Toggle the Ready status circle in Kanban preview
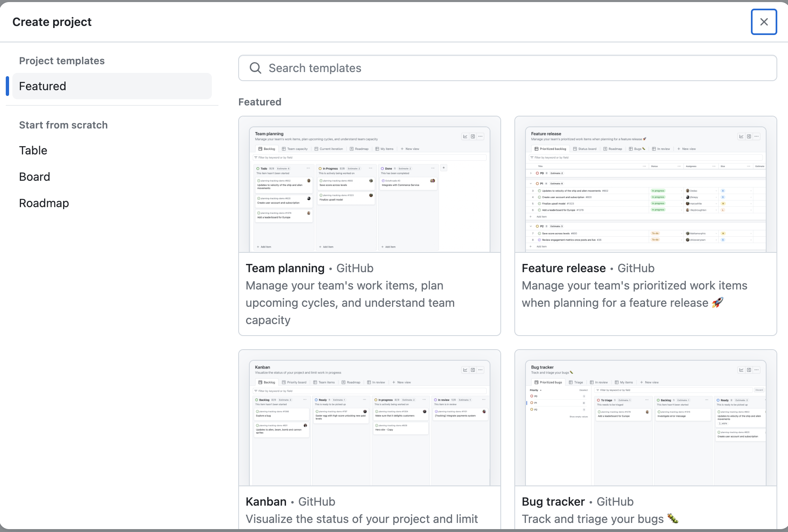The image size is (788, 532). coord(316,399)
